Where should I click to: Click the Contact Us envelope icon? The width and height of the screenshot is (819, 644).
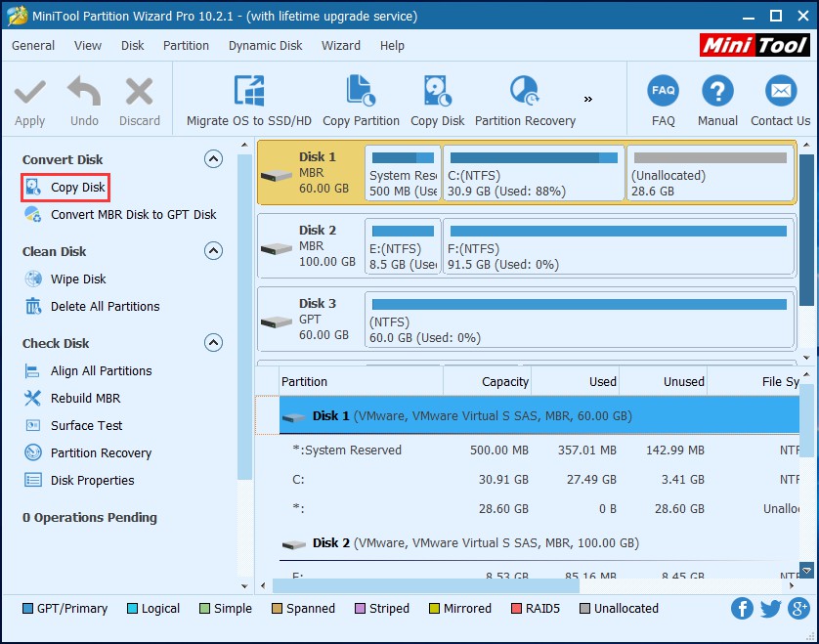coord(781,91)
